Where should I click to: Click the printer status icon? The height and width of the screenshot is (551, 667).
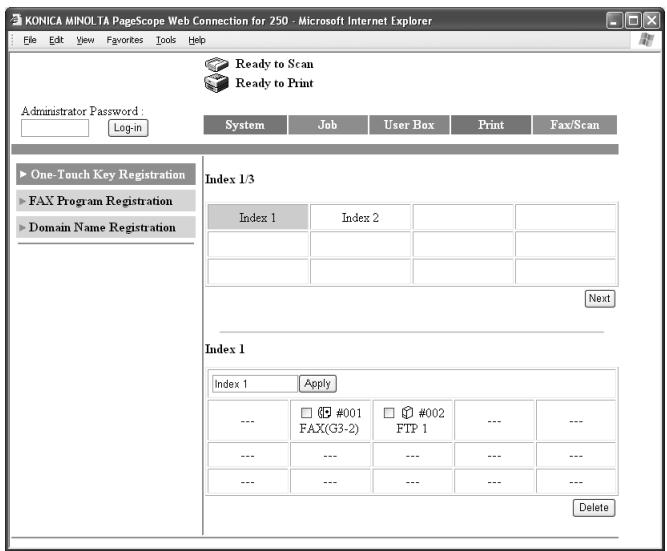tap(217, 83)
